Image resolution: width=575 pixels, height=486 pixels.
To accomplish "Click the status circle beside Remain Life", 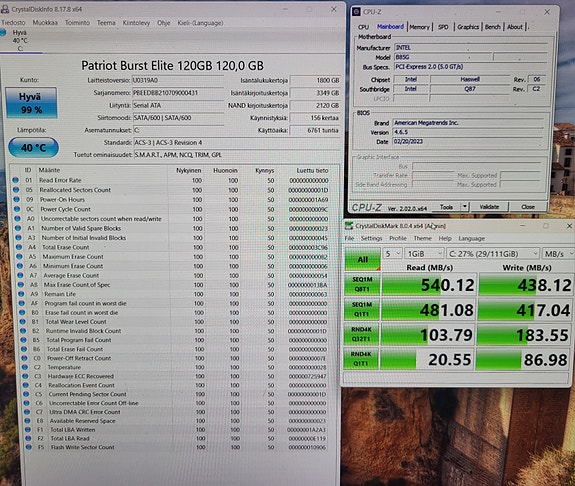I will (x=21, y=294).
